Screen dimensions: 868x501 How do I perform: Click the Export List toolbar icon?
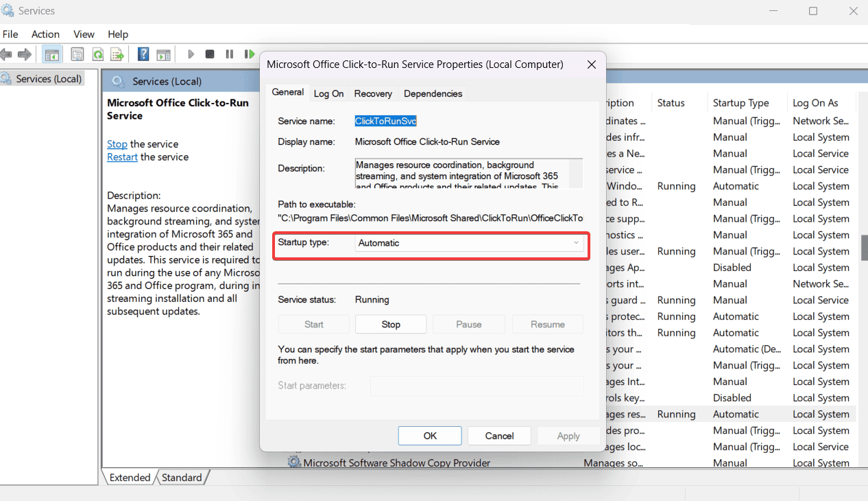117,54
